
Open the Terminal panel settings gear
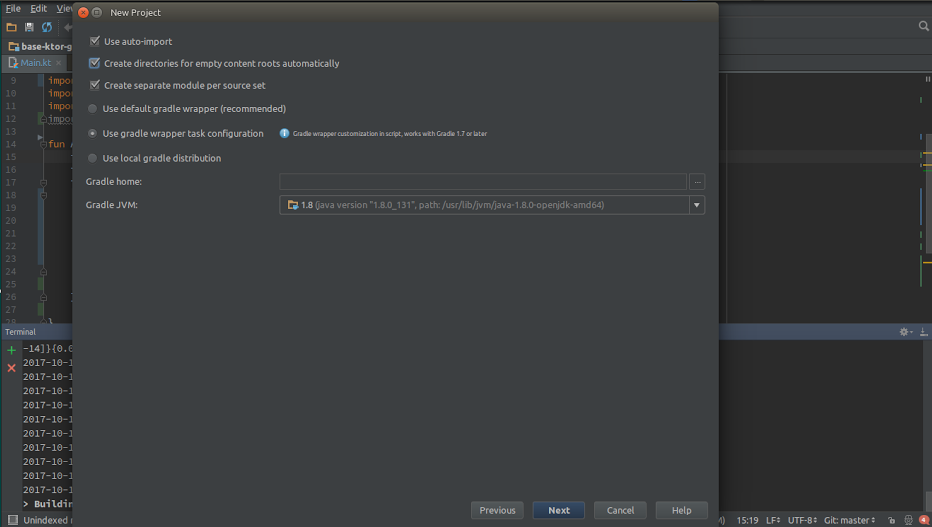pos(904,332)
